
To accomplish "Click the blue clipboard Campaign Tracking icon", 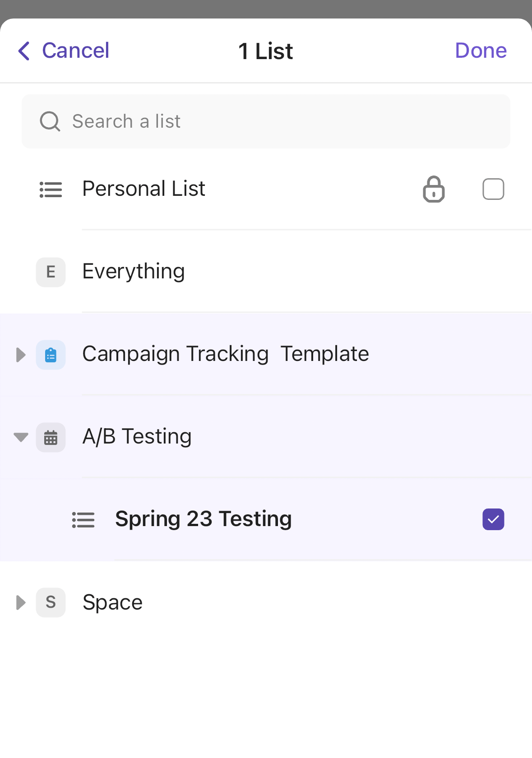I will coord(51,355).
